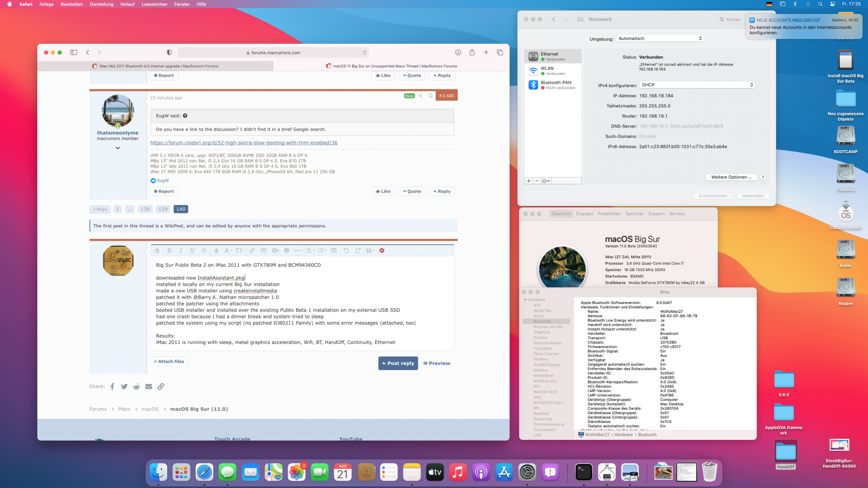Undo the last edit in reply editor
This screenshot has width=868, height=488.
pyautogui.click(x=346, y=250)
